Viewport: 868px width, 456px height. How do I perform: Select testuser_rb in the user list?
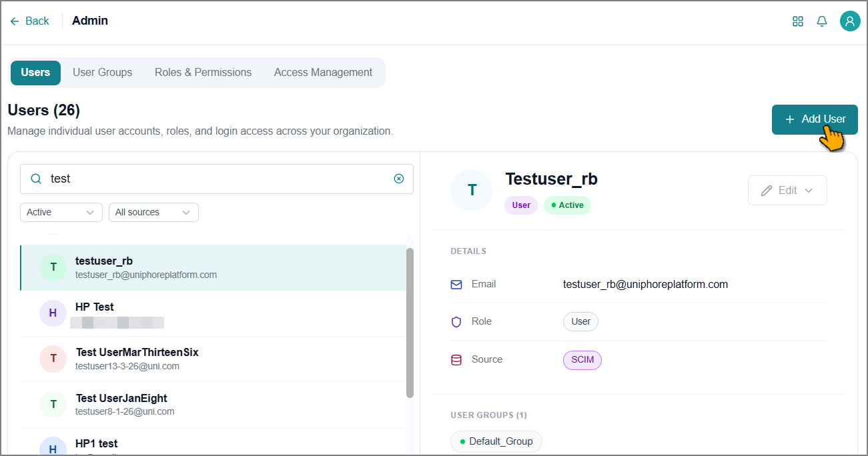click(213, 267)
